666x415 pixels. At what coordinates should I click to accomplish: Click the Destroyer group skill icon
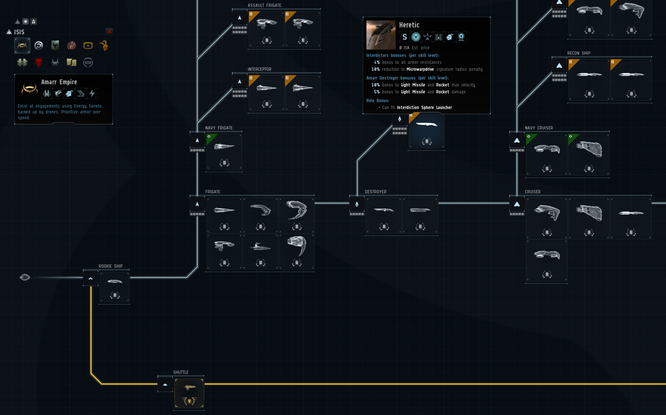[357, 206]
